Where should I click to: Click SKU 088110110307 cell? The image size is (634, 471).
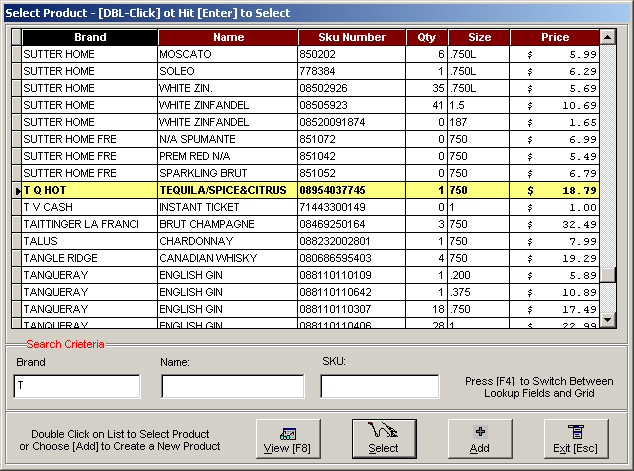[x=352, y=309]
